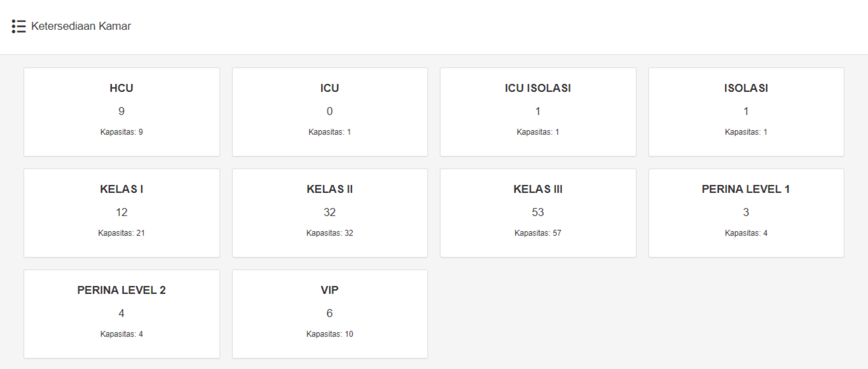Click the Ketersediaan Kamar page title
The height and width of the screenshot is (369, 868).
click(81, 26)
